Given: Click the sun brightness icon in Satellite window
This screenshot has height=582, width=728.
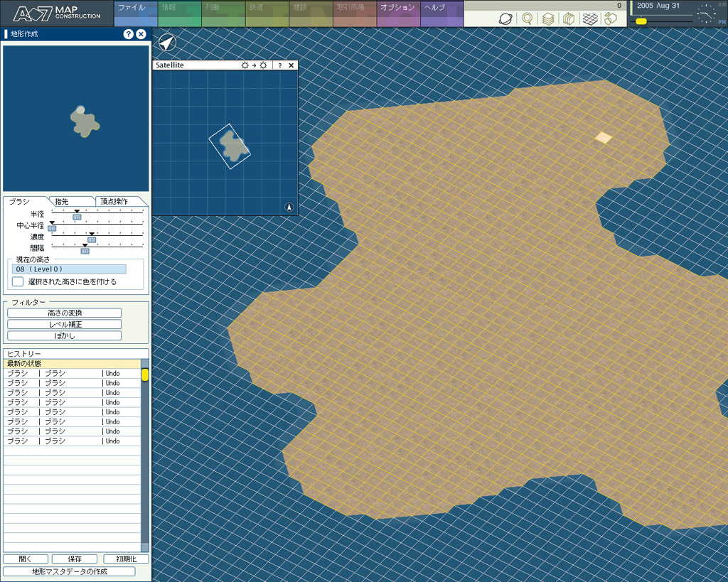Looking at the screenshot, I should 245,65.
